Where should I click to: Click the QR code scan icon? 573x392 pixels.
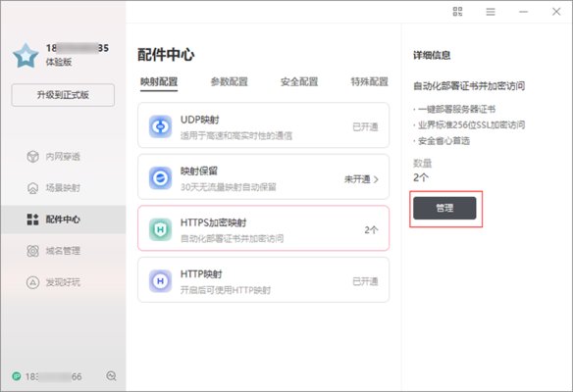(x=457, y=12)
